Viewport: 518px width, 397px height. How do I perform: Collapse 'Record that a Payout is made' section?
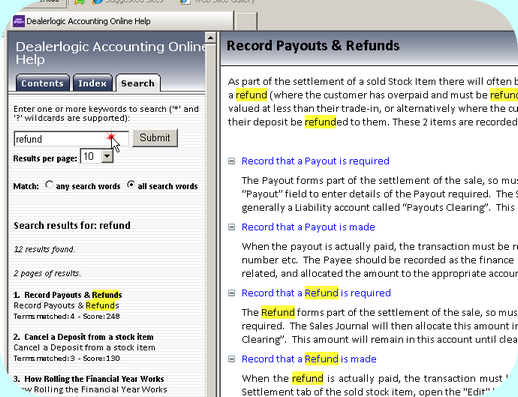tap(232, 227)
